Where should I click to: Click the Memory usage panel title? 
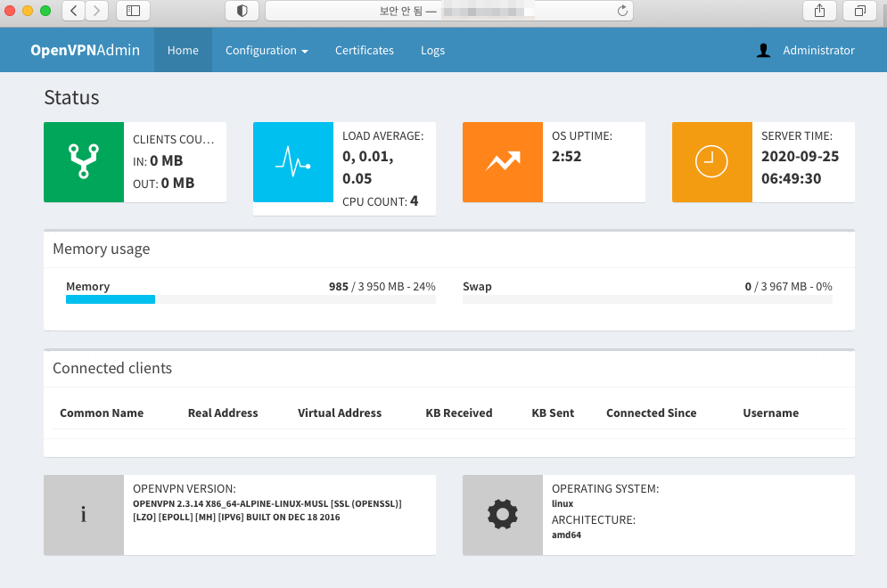coord(102,249)
